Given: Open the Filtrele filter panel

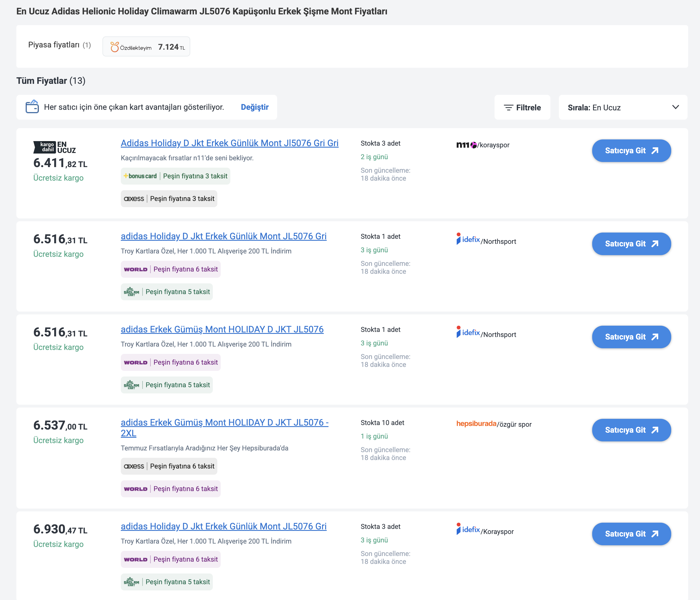Looking at the screenshot, I should click(522, 108).
